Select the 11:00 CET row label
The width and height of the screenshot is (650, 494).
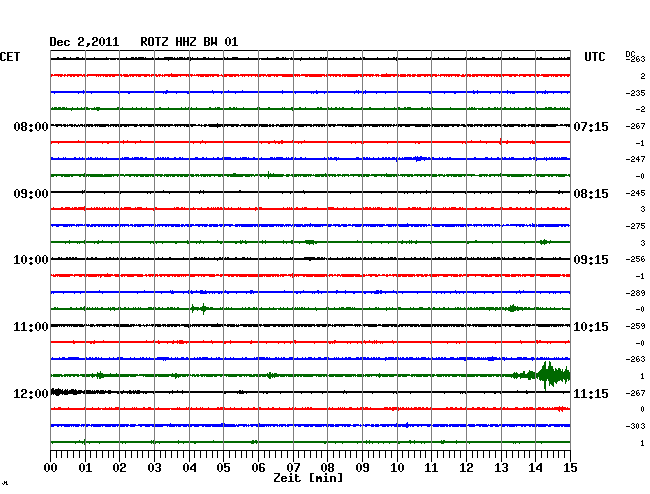pyautogui.click(x=31, y=327)
